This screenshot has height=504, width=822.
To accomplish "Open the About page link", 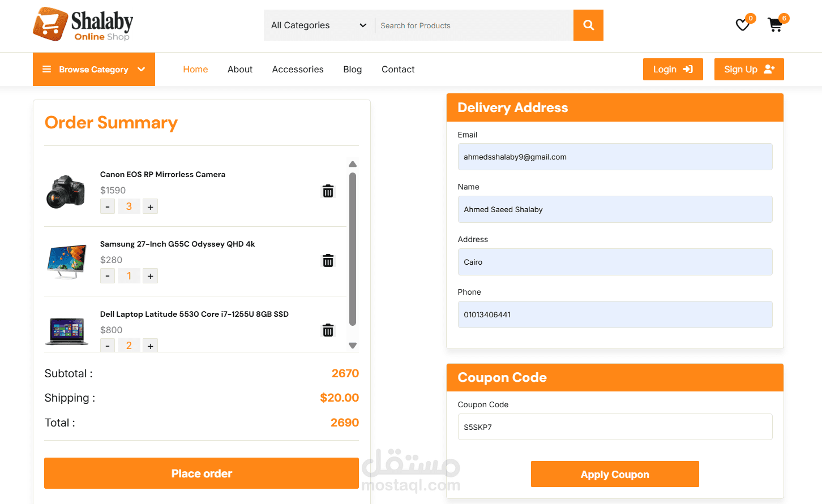I will [x=240, y=69].
